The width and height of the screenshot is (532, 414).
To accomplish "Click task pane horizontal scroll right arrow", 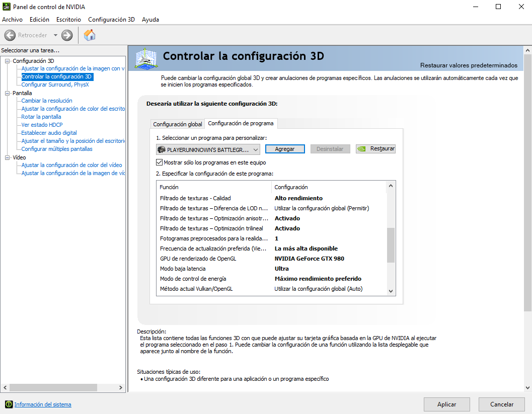I will [x=120, y=387].
